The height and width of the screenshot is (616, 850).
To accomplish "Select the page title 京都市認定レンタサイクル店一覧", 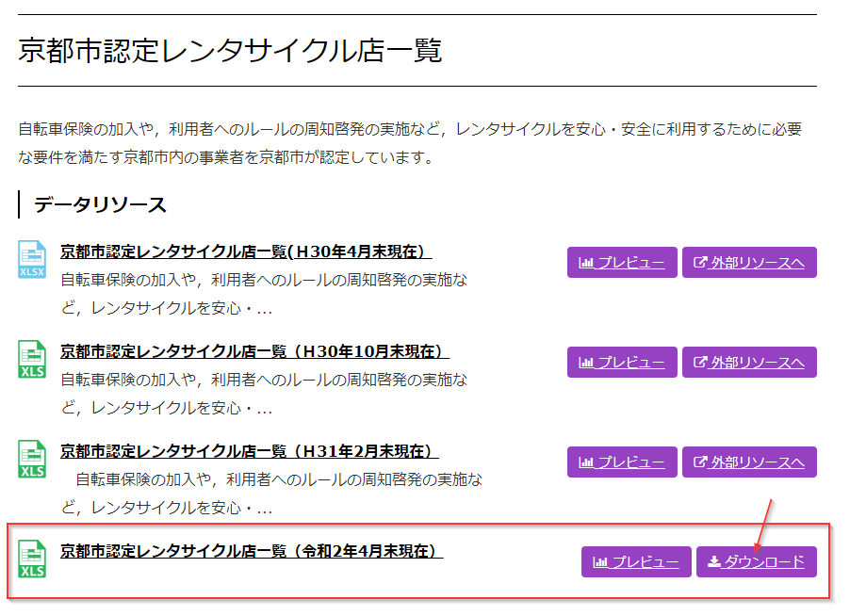I will click(x=230, y=50).
